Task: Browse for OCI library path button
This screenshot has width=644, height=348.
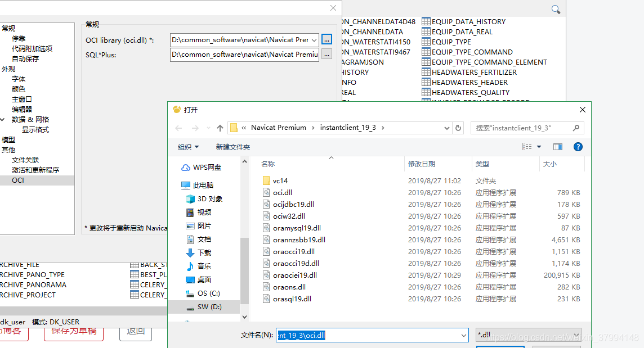Action: 327,39
